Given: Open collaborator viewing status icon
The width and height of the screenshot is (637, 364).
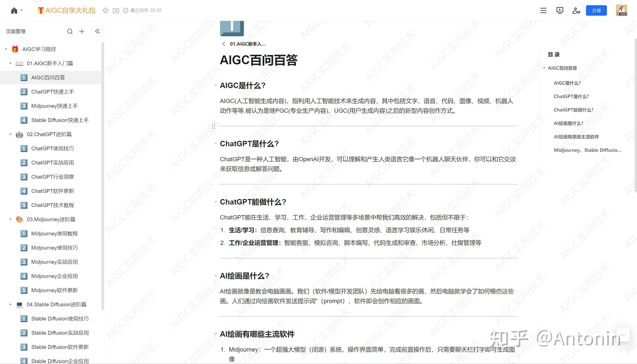Looking at the screenshot, I should (577, 10).
